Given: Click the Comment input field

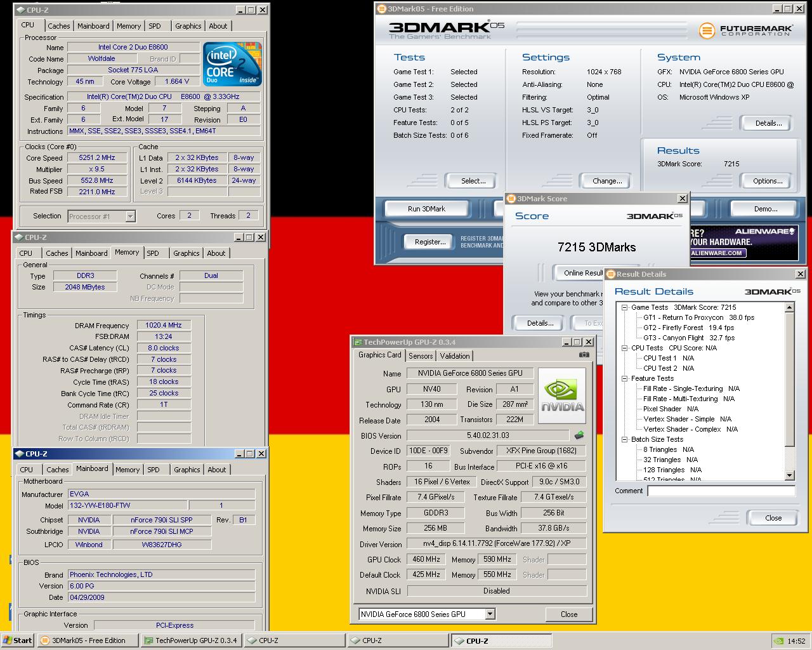Looking at the screenshot, I should pos(721,491).
